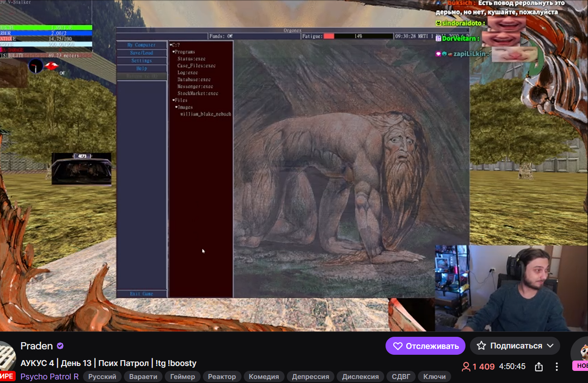Click the red winged emblem in the HUD

[x=52, y=66]
